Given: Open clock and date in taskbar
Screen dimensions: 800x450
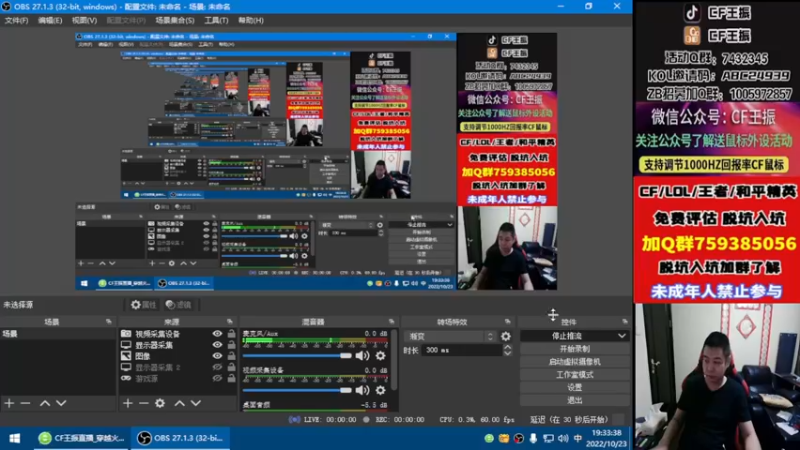Looking at the screenshot, I should [607, 438].
